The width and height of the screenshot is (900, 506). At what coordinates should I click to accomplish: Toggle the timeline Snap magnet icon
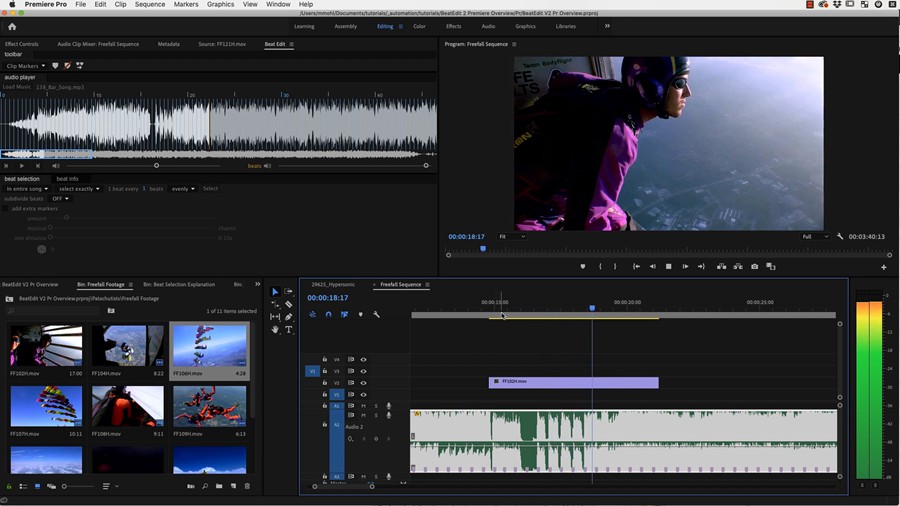pyautogui.click(x=328, y=314)
